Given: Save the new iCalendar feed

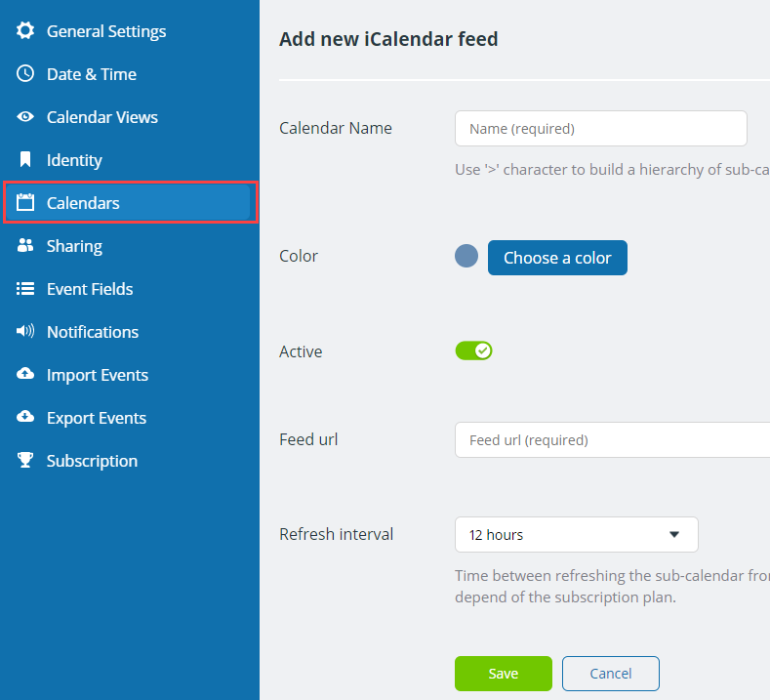Looking at the screenshot, I should (x=504, y=674).
